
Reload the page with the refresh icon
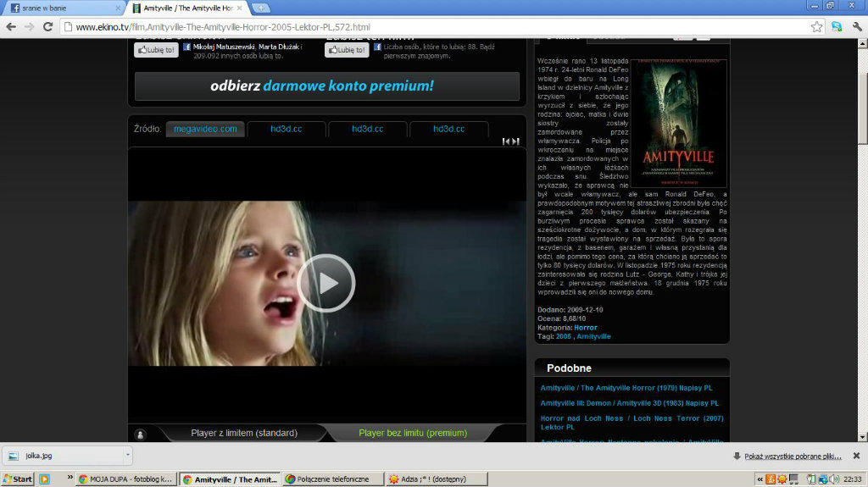[x=47, y=26]
